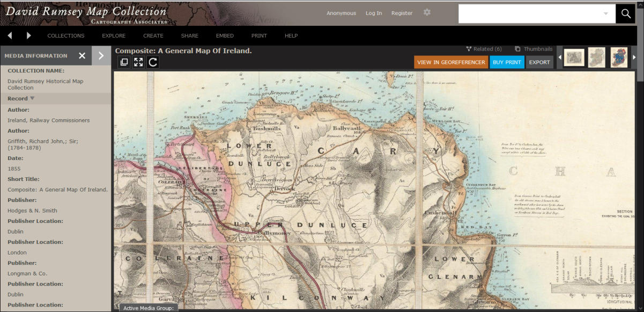Click the View in Georeferencer button
The height and width of the screenshot is (312, 644).
click(451, 62)
